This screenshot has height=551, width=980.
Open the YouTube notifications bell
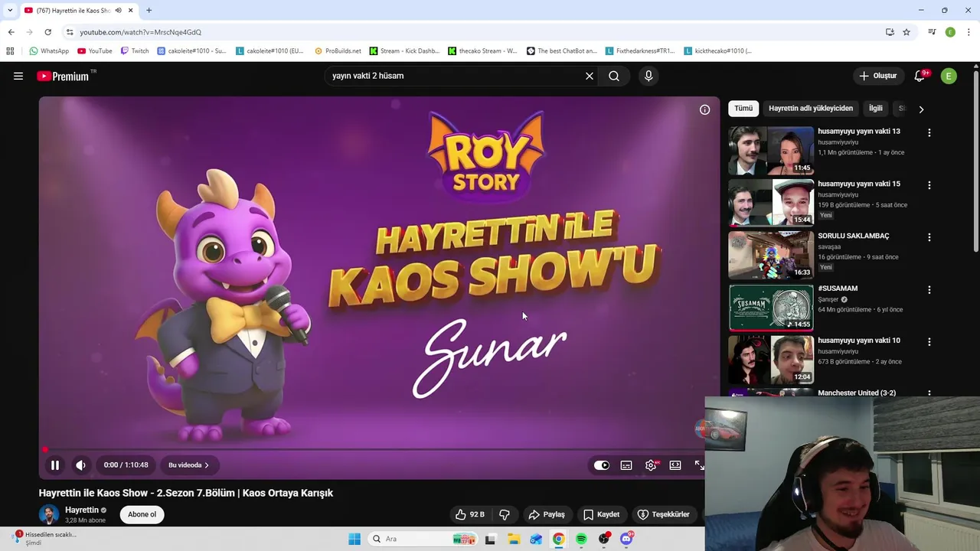tap(920, 76)
